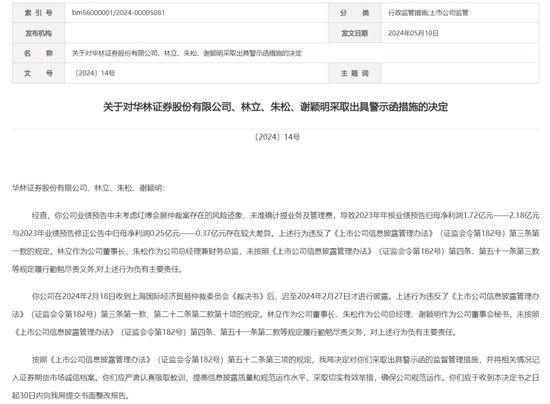Click the 发文日期 label cell
Image resolution: width=550 pixels, height=404 pixels.
click(355, 33)
